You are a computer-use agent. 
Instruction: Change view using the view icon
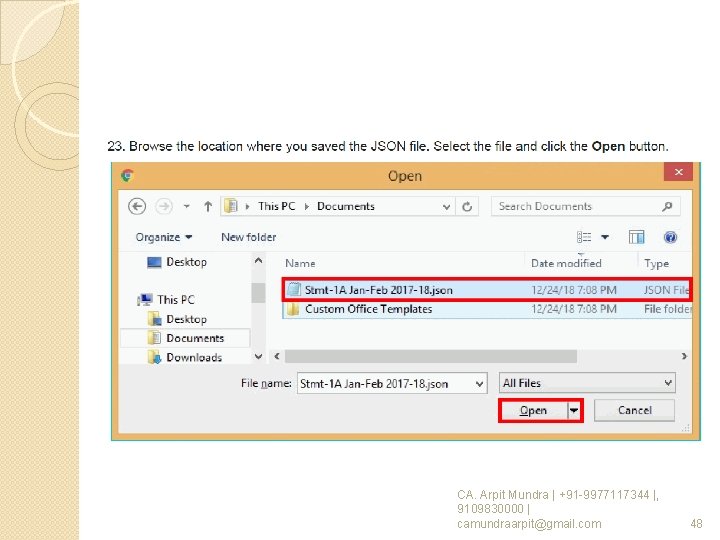click(x=584, y=237)
